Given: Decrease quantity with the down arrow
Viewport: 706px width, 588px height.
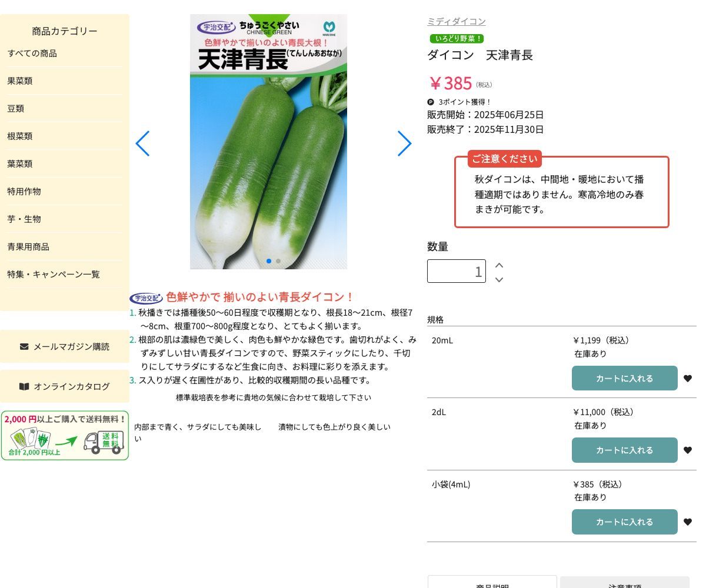Looking at the screenshot, I should click(x=499, y=280).
